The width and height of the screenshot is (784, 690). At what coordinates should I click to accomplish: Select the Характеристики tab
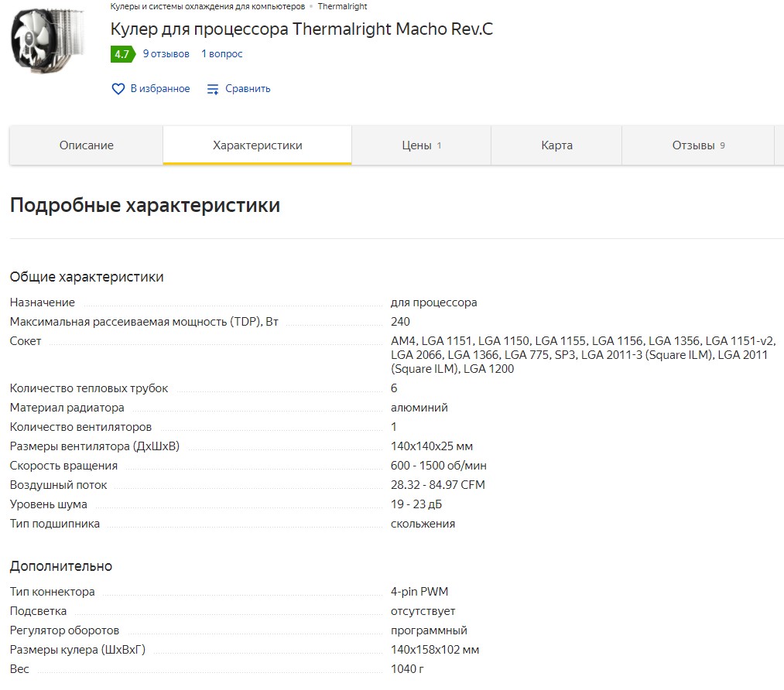point(258,145)
